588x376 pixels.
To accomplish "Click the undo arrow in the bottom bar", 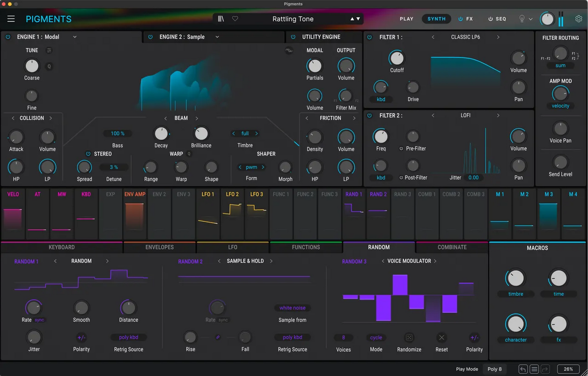I will point(523,369).
